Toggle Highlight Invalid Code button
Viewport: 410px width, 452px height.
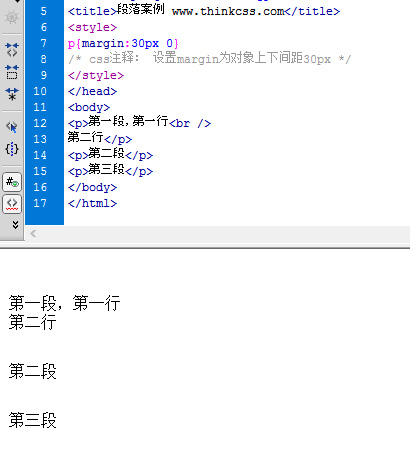coord(12,204)
